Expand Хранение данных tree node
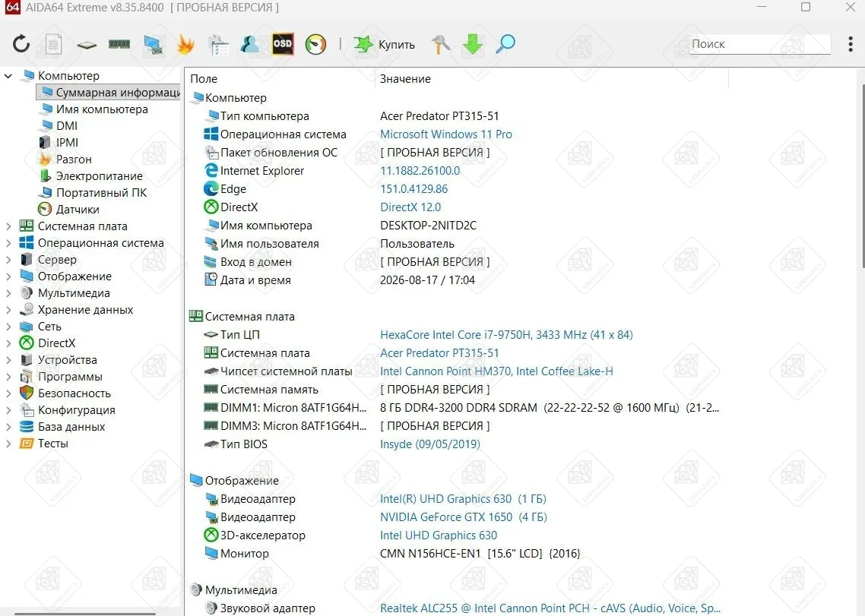 [8, 309]
